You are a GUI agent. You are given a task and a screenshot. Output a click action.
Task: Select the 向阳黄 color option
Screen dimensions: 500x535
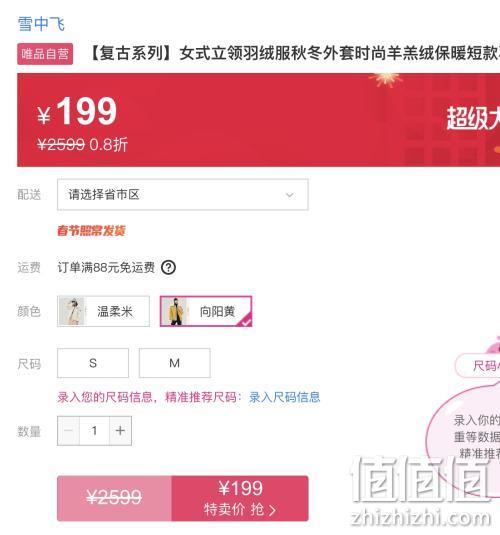[206, 311]
